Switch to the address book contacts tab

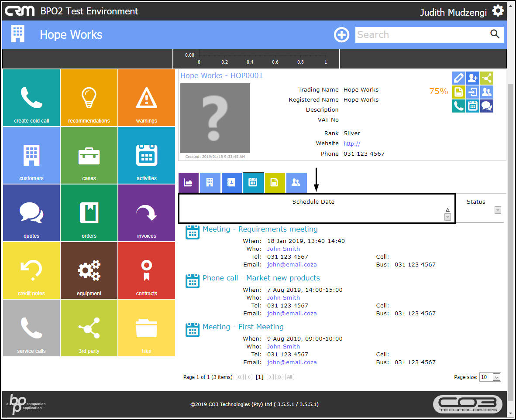(232, 183)
